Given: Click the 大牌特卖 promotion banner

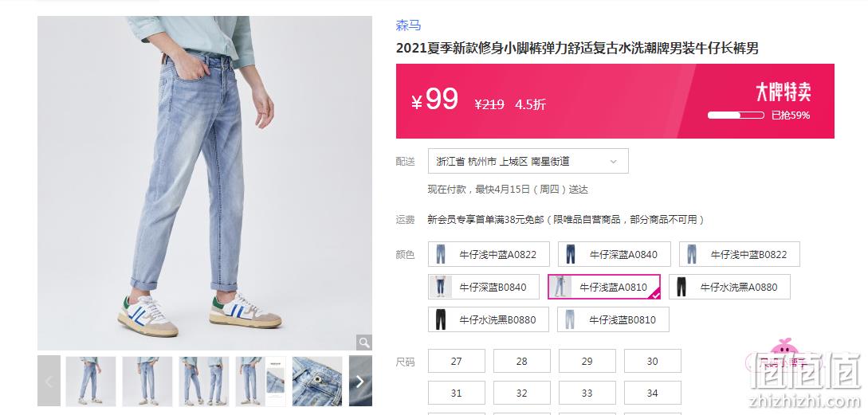Looking at the screenshot, I should (x=784, y=92).
